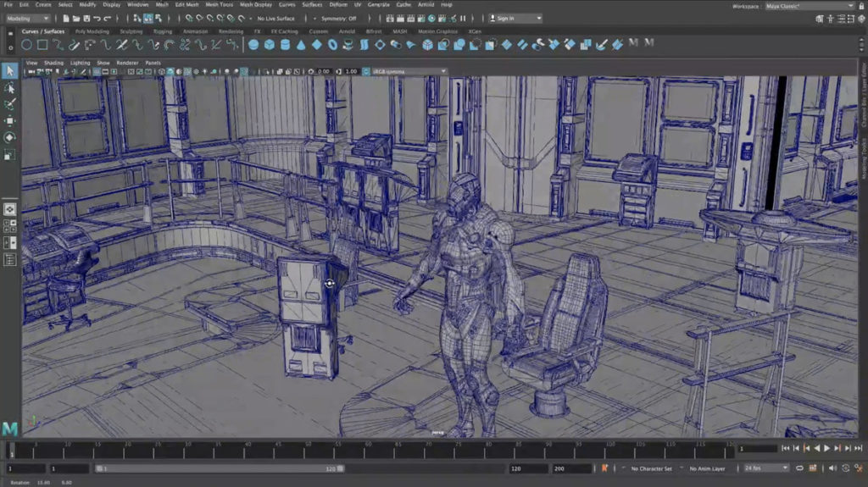Click the first M shelf icon
Image resolution: width=868 pixels, height=487 pixels.
(x=633, y=43)
